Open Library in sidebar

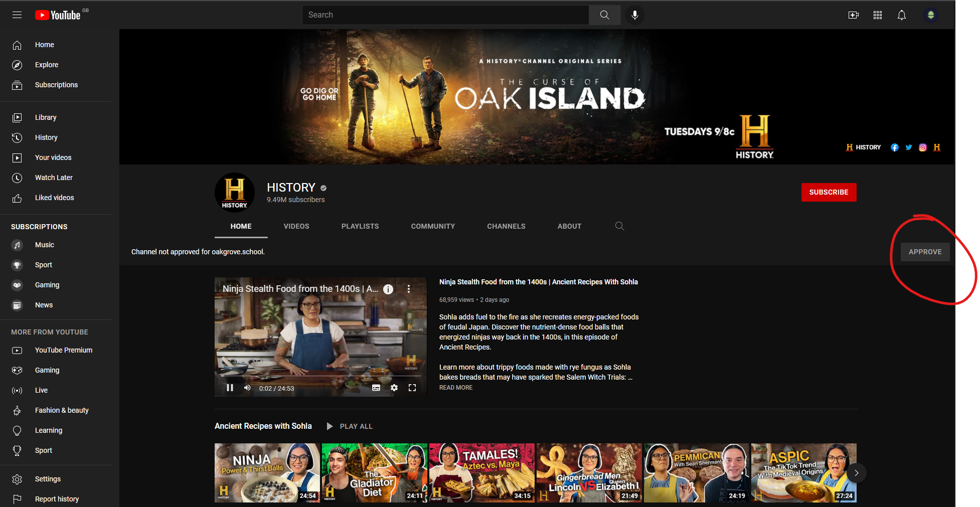point(56,117)
